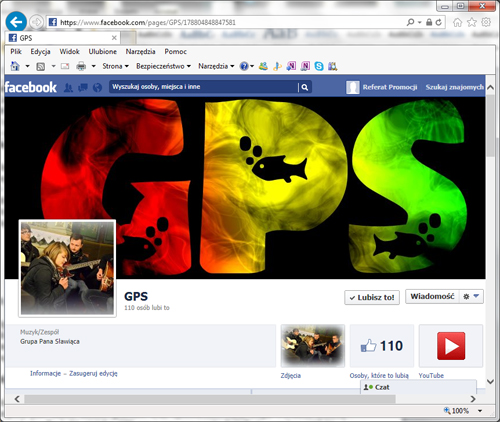
Task: Open the Narzędzia menu in menu bar
Action: (x=140, y=52)
